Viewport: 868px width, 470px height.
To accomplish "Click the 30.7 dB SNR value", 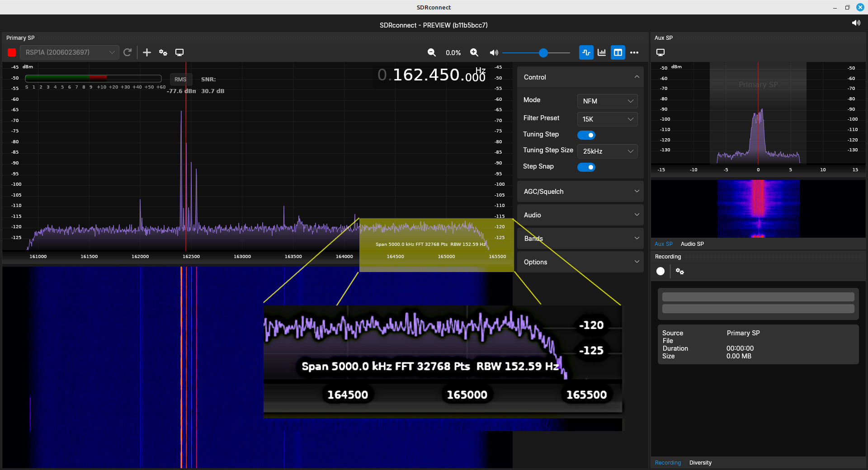I will point(212,91).
